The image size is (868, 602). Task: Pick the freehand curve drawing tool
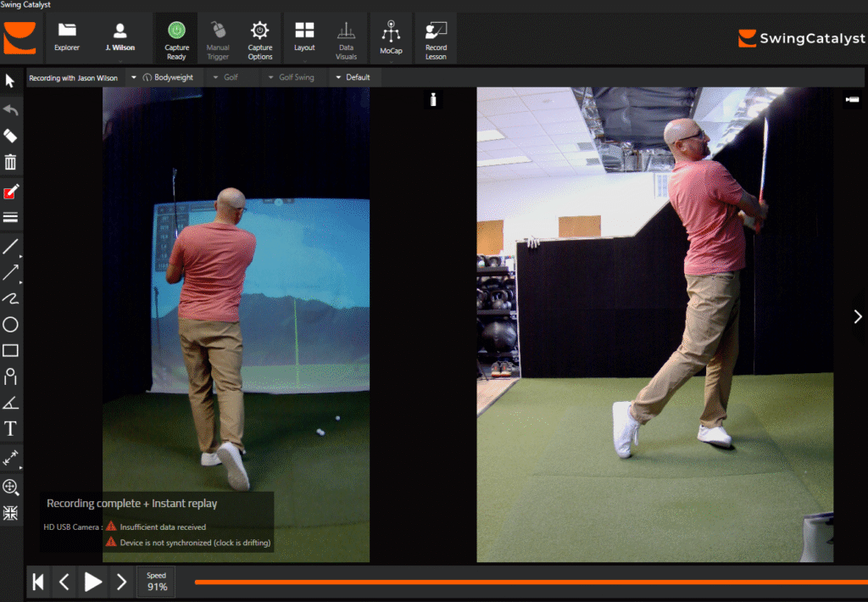click(10, 298)
